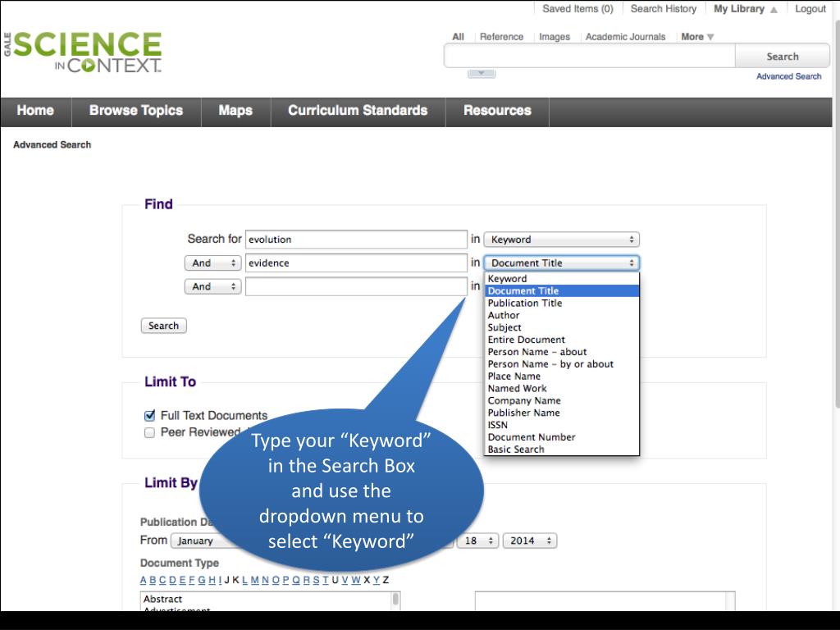This screenshot has width=840, height=630.
Task: Open the And operator dropdown in third row
Action: pos(212,286)
